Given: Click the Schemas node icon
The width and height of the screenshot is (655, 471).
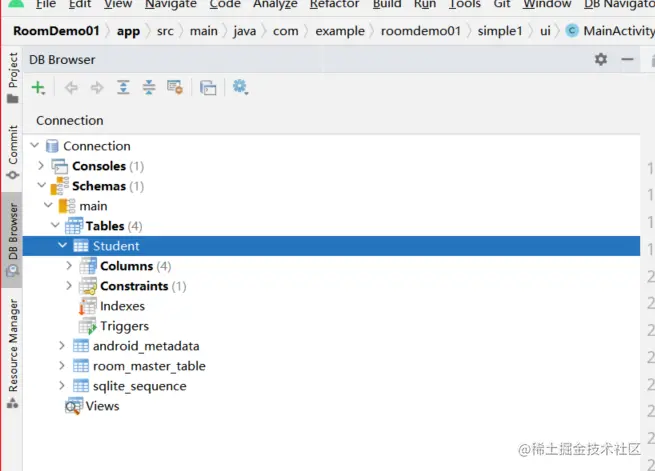Looking at the screenshot, I should coord(60,186).
